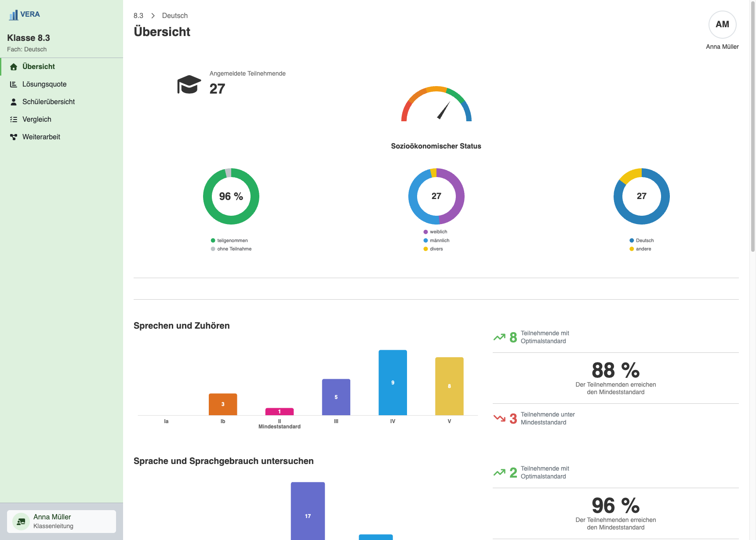Screen dimensions: 756x540
Task: Click the graduation cap icon
Action: (x=189, y=84)
